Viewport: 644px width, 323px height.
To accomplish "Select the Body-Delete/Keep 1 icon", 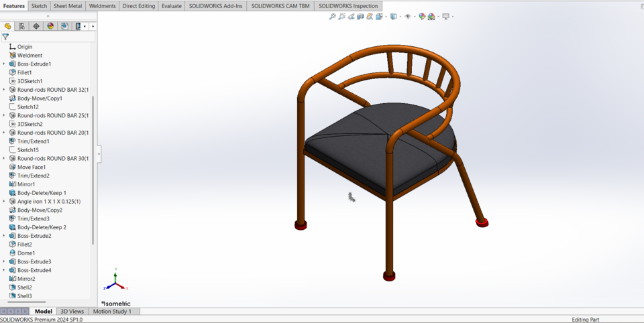I will click(12, 192).
